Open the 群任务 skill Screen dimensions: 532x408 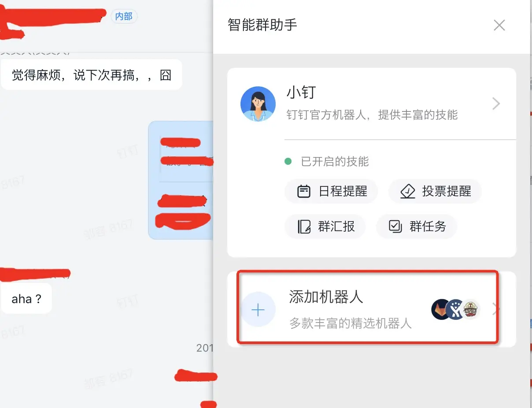(417, 226)
